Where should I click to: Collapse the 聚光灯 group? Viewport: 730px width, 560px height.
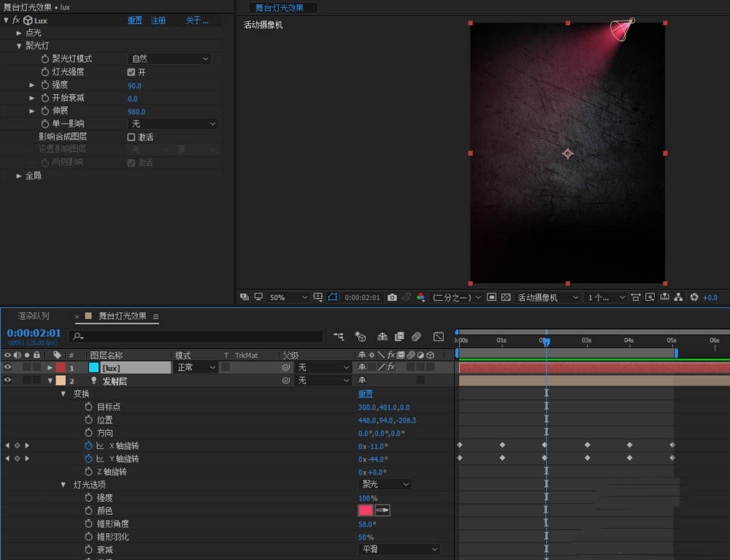click(x=19, y=45)
